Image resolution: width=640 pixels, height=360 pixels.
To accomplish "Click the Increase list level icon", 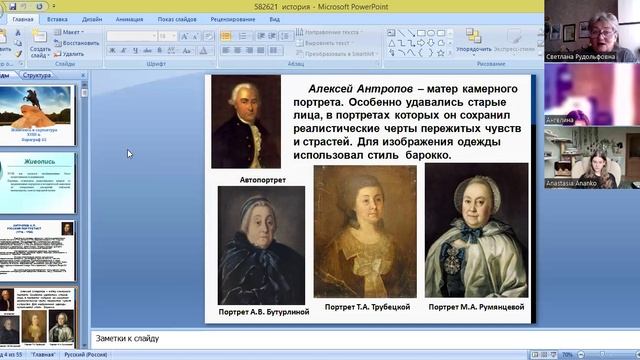I will 272,36.
